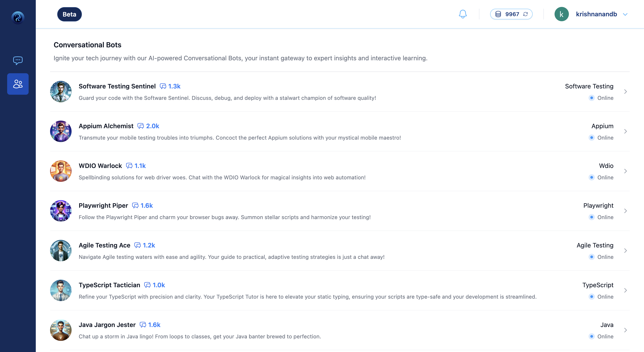Expand the krishnanandb account dropdown arrow
Viewport: 644px width, 352px height.
point(625,15)
